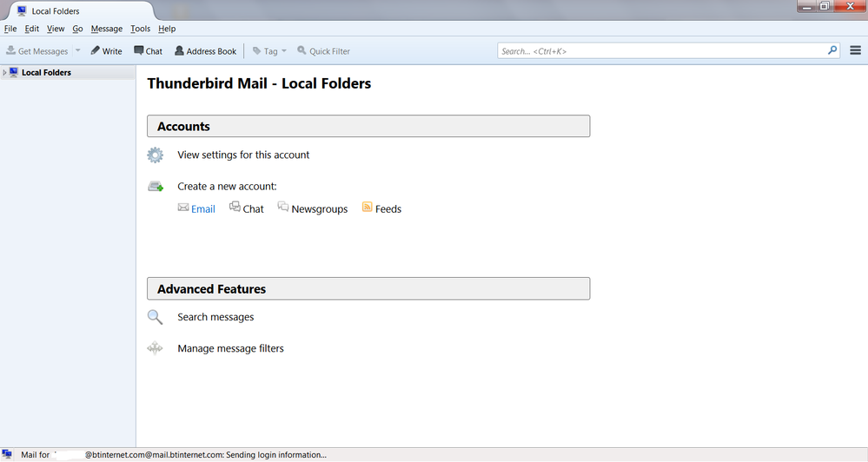
Task: Open the Tag dropdown
Action: click(269, 51)
